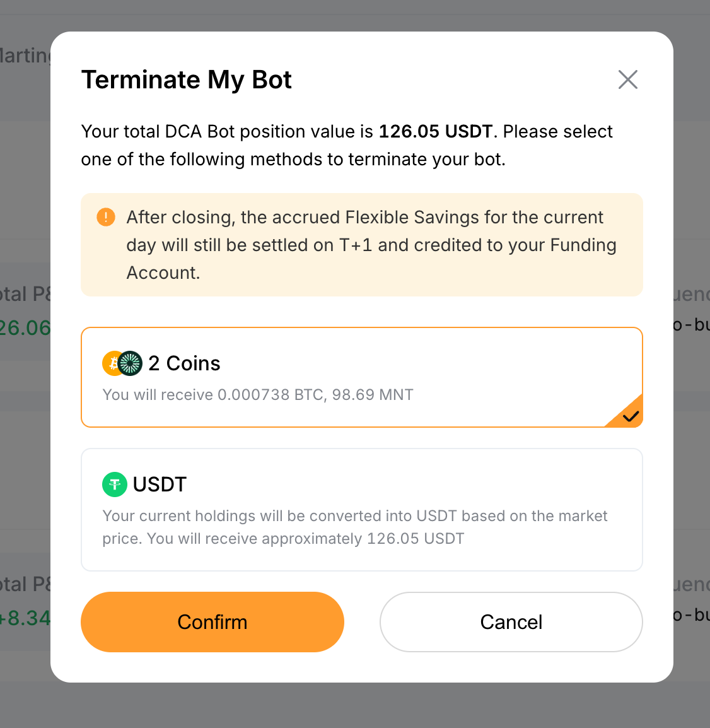Click the partially hidden Martingale label
This screenshot has height=728, width=710.
[x=25, y=56]
